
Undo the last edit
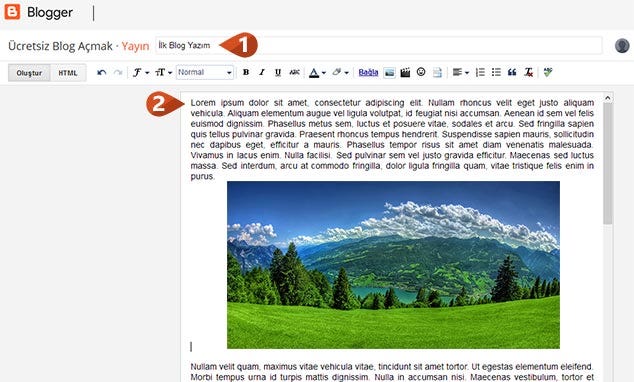[101, 73]
